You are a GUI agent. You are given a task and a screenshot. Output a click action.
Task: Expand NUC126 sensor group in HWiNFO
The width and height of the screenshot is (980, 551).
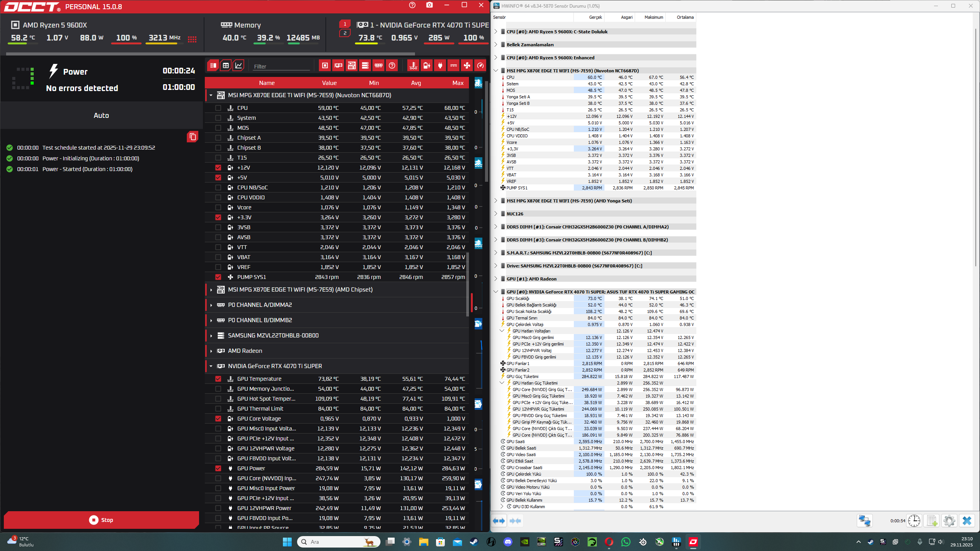point(496,214)
